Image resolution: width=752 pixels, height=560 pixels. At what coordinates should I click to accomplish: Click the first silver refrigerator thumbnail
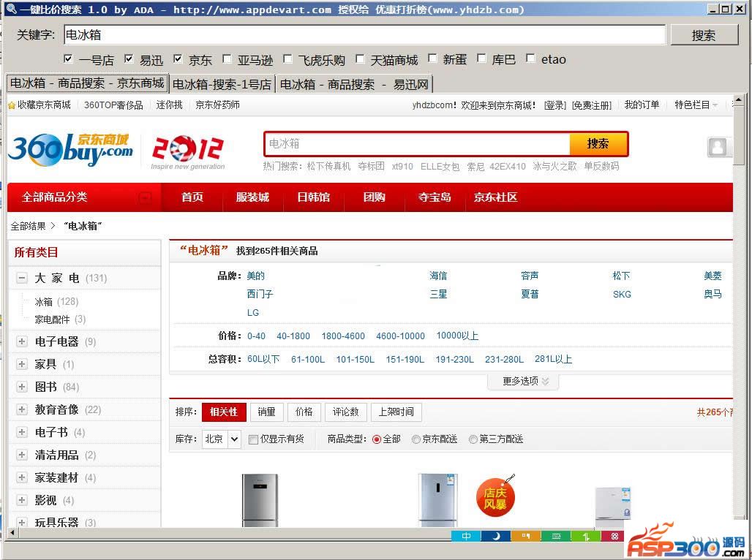260,499
